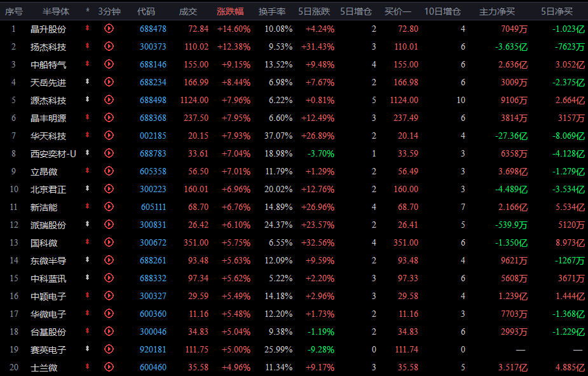The image size is (588, 376).
Task: Open 3-minute replay icon for 源杰科技
Action: click(x=109, y=99)
